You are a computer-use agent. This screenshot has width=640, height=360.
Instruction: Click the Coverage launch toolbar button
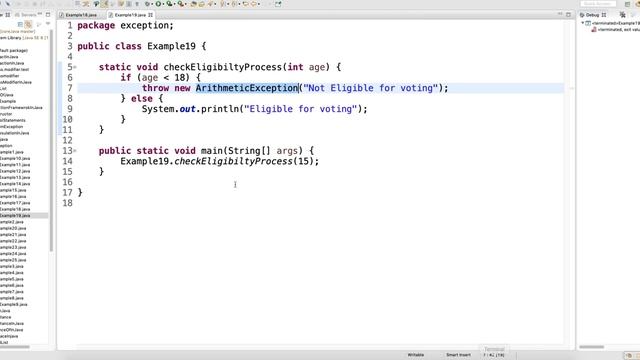coord(169,4)
